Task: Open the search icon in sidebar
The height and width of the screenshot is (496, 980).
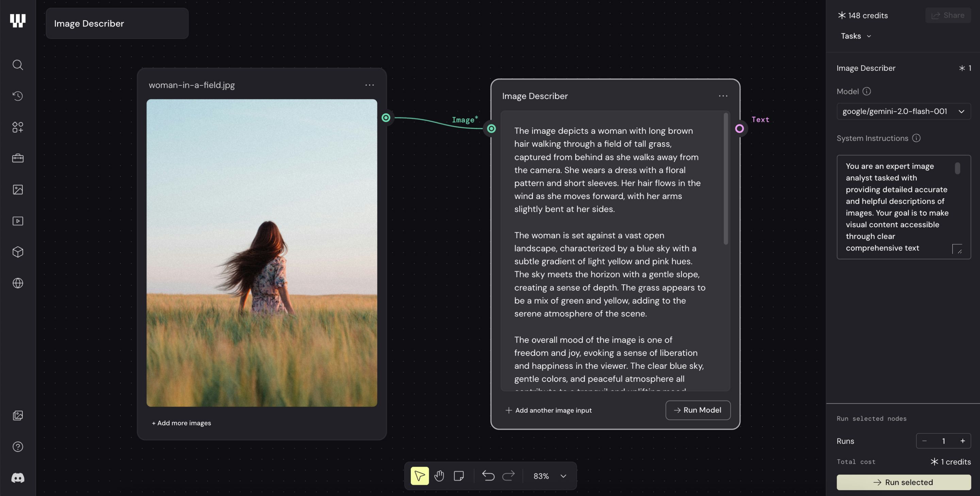Action: [17, 65]
